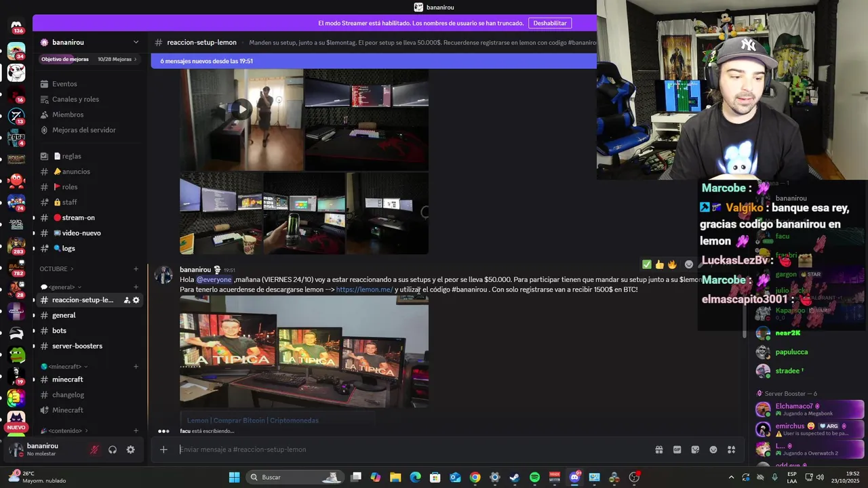Open the server icon with 34 badge
Image resolution: width=868 pixels, height=488 pixels.
16,51
